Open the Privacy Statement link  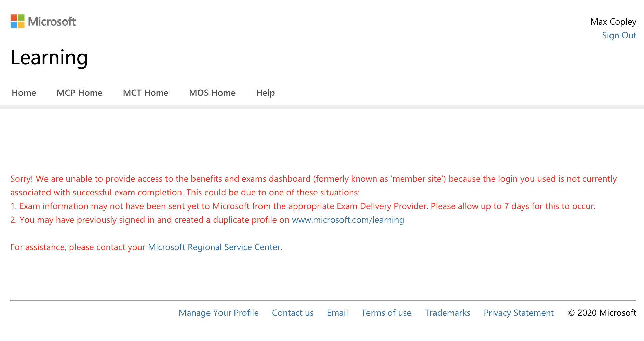[x=519, y=313]
